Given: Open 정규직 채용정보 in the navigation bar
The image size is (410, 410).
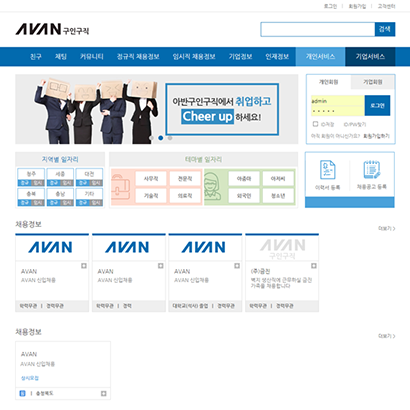Looking at the screenshot, I should tap(138, 57).
